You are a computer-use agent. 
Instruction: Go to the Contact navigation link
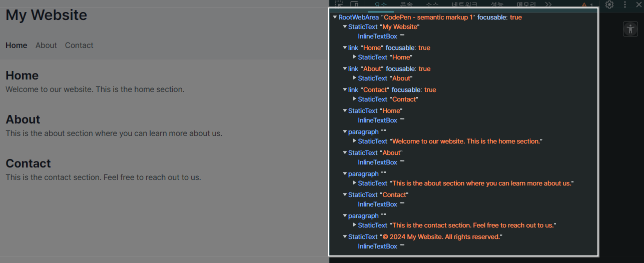click(79, 45)
